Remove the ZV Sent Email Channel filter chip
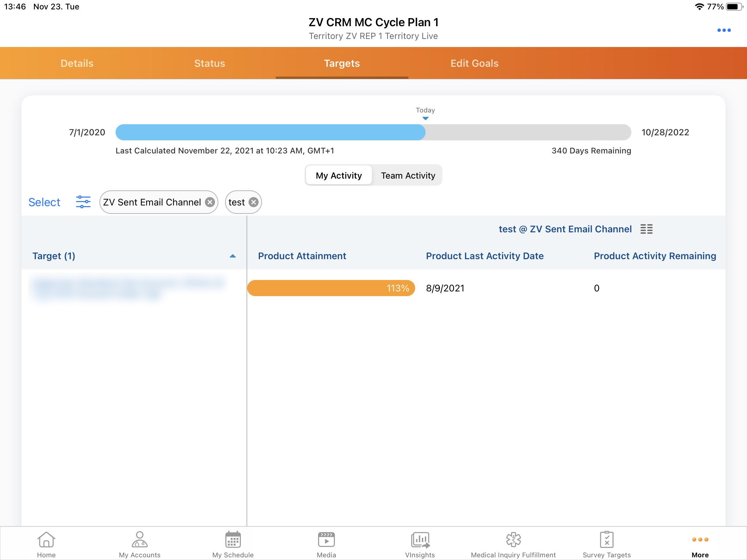This screenshot has width=747, height=560. [210, 202]
